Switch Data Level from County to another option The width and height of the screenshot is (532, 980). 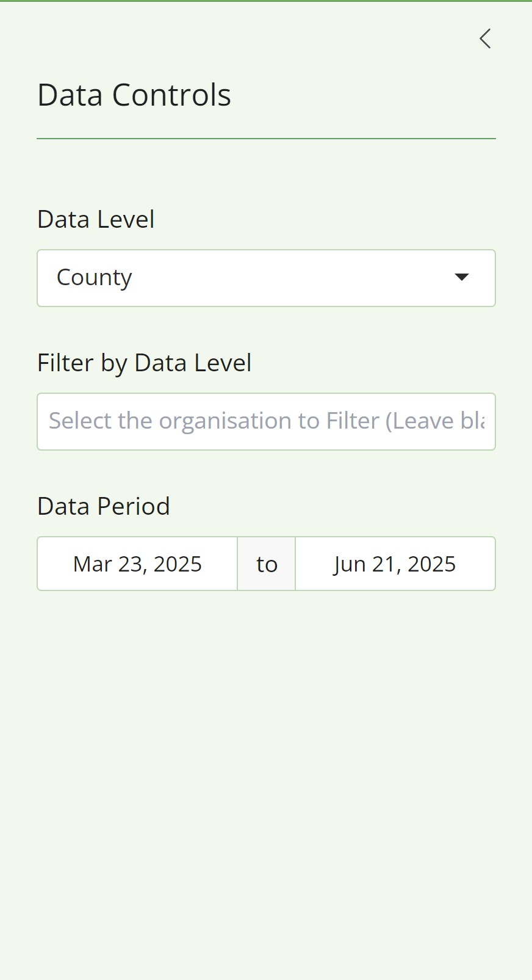[x=266, y=277]
